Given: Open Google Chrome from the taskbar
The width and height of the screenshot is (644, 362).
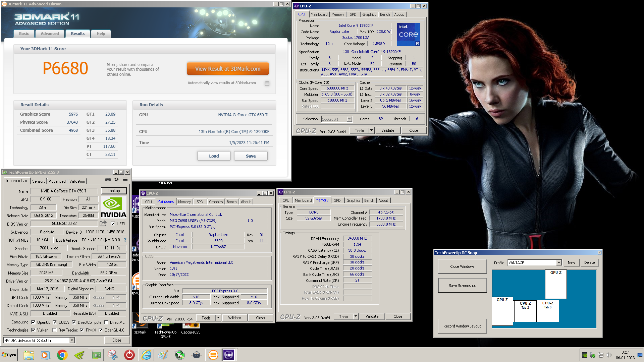Looking at the screenshot, I should (62, 355).
